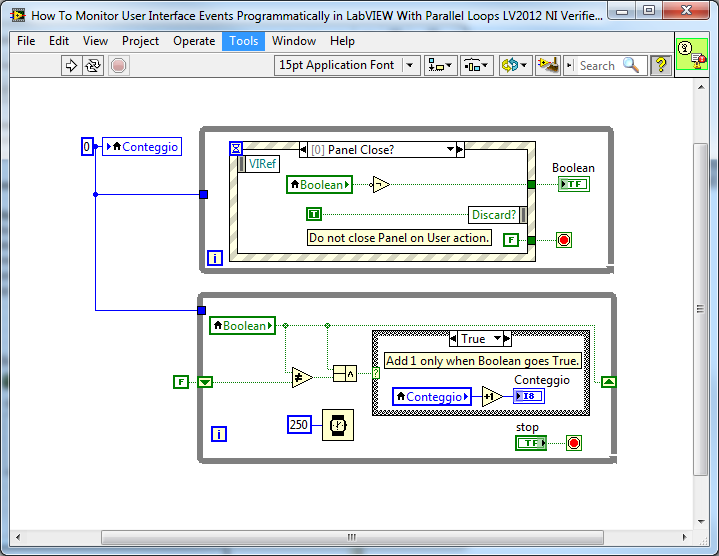The height and width of the screenshot is (556, 719).
Task: Go to next event case arrow
Action: (460, 149)
